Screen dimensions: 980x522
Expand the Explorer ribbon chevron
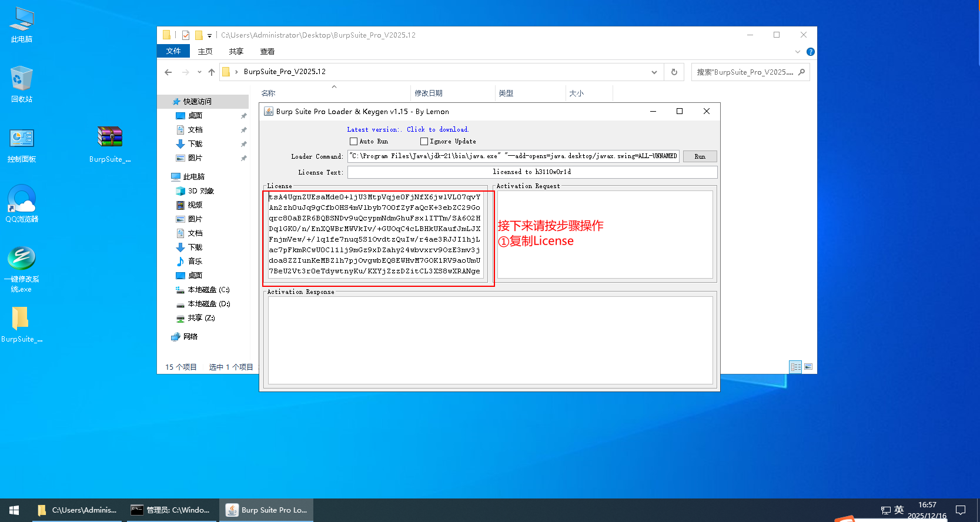click(x=798, y=52)
